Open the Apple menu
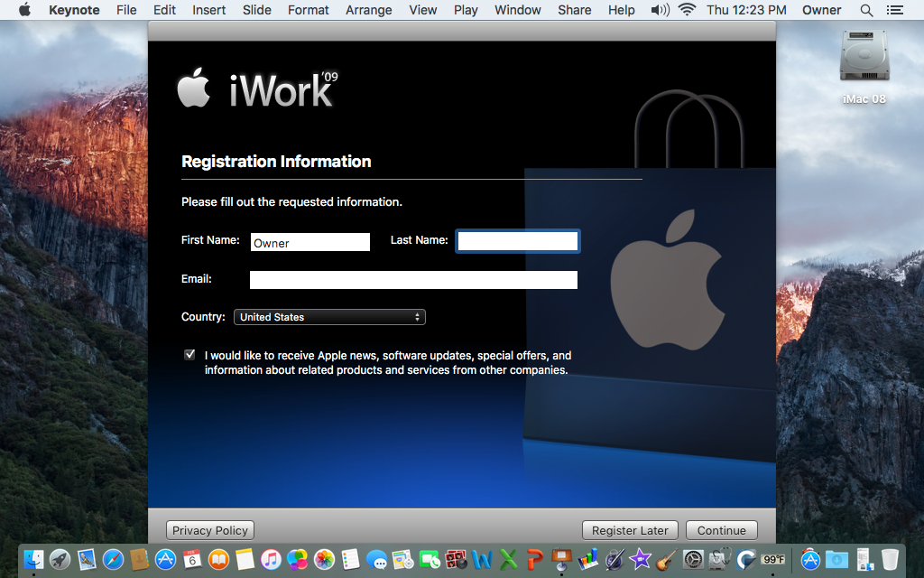924x578 pixels. pos(24,10)
